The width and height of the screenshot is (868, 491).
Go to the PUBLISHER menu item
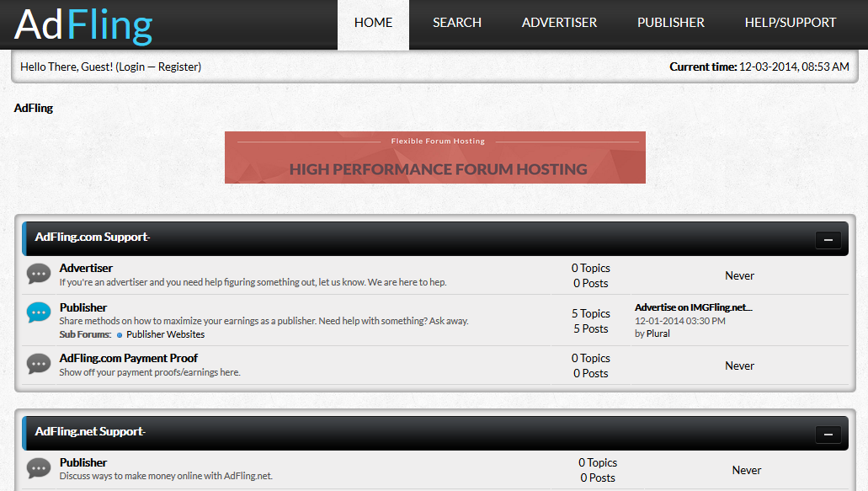pyautogui.click(x=670, y=23)
